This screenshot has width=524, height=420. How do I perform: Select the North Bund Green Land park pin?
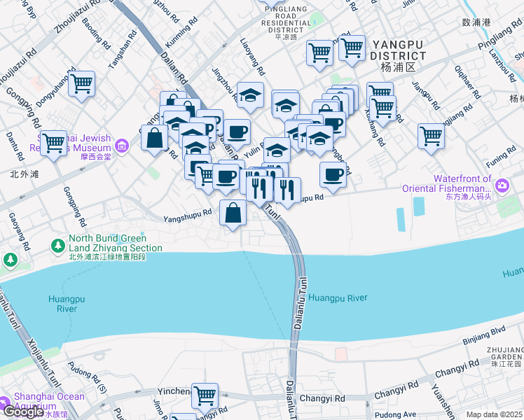58,246
